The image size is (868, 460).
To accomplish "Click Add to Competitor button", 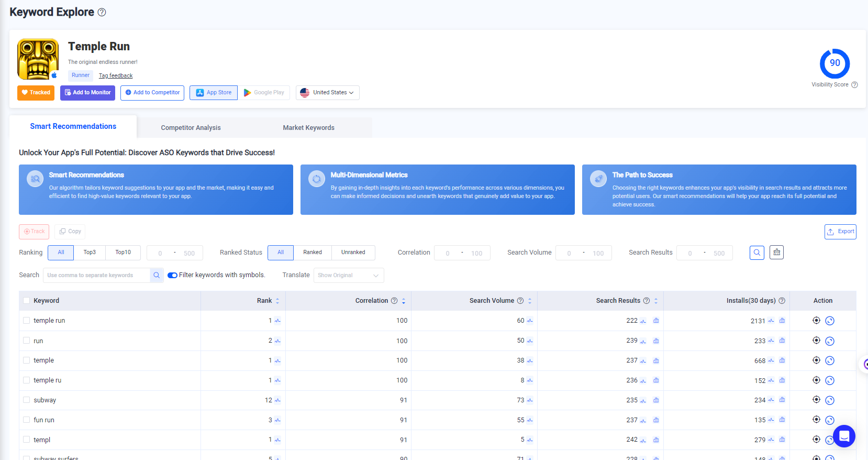I will point(152,93).
